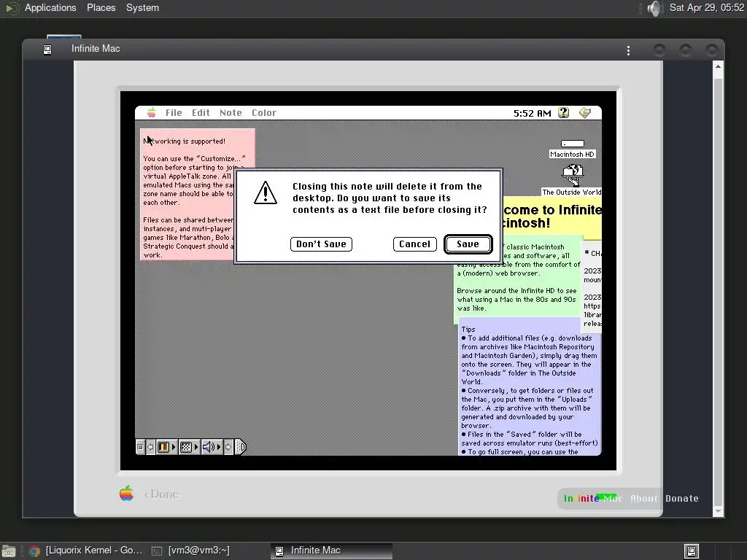The image size is (747, 560).
Task: Click the Cancel button in the dialog
Action: click(414, 244)
